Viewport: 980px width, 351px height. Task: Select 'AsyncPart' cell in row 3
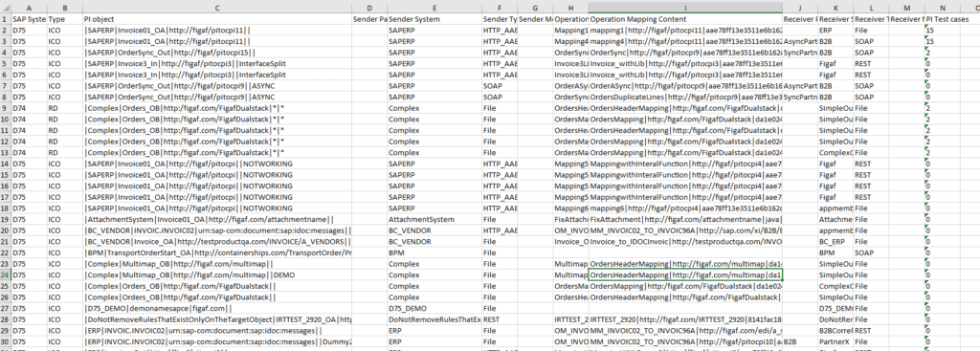[800, 41]
